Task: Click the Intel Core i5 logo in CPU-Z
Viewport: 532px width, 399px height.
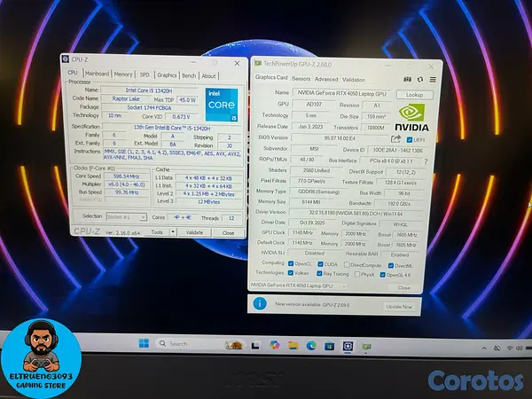Action: click(x=221, y=105)
